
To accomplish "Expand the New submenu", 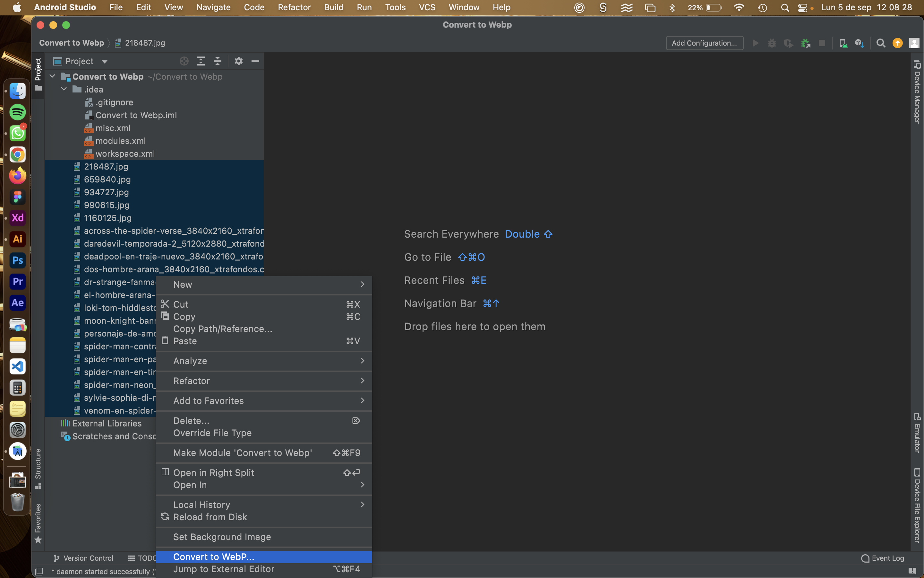I will pos(264,285).
